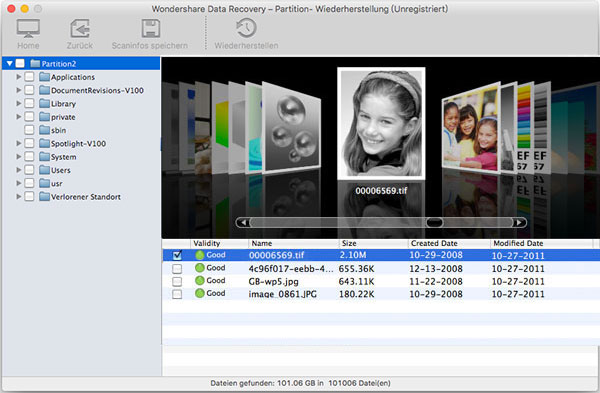The height and width of the screenshot is (393, 600).
Task: Tick the Partition2 checkbox
Action: pyautogui.click(x=20, y=64)
